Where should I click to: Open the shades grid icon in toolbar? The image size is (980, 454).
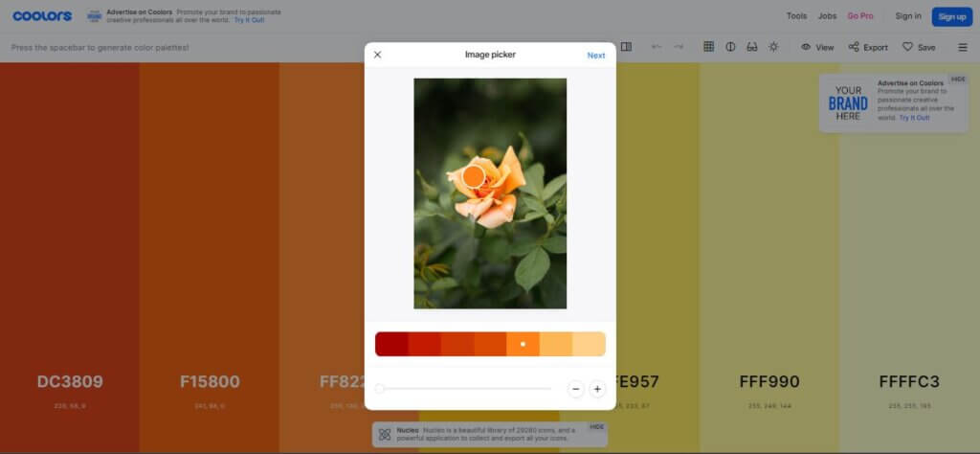(x=708, y=47)
